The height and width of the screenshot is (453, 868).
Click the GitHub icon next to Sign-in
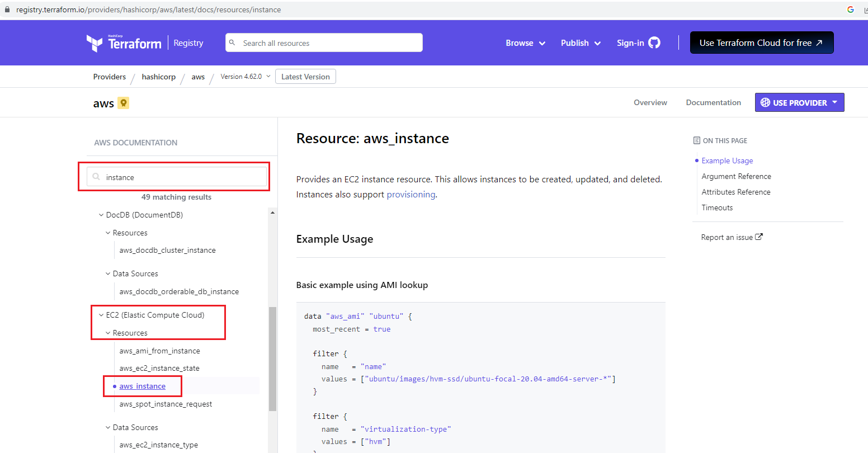point(654,43)
